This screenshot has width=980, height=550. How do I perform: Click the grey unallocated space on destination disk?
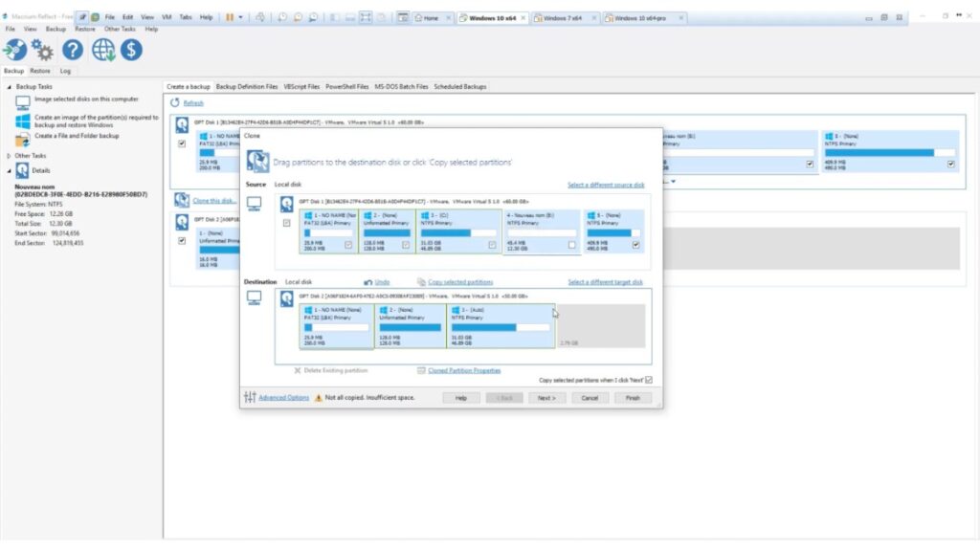(x=601, y=325)
